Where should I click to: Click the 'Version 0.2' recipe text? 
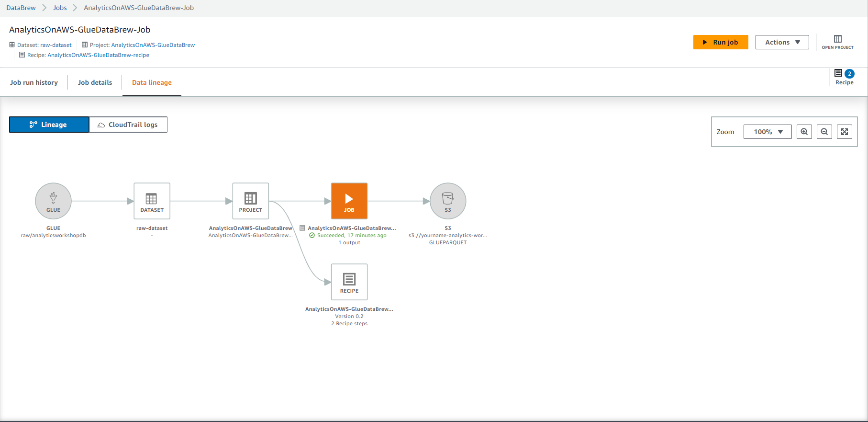(349, 316)
